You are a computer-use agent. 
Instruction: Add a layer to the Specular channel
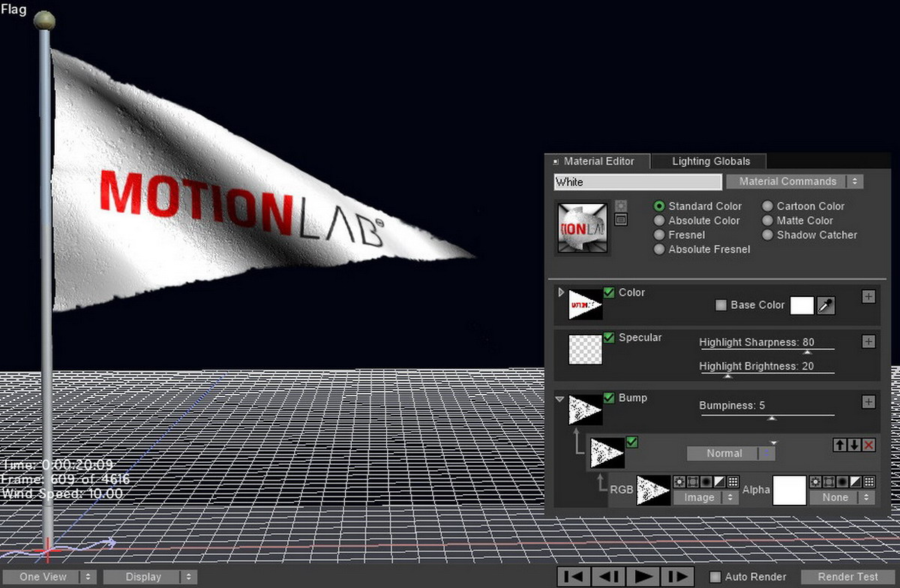pyautogui.click(x=868, y=342)
